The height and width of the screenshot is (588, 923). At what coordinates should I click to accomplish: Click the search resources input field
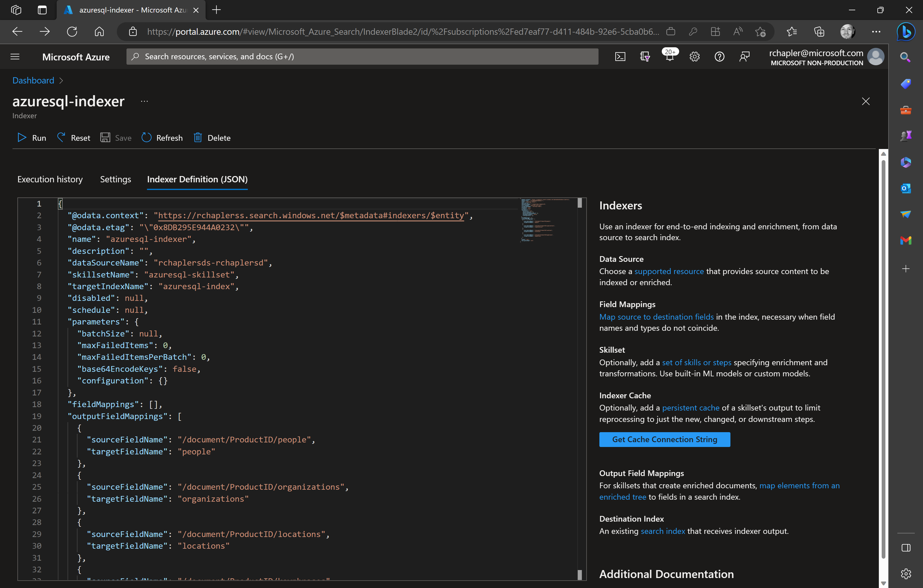click(x=363, y=56)
